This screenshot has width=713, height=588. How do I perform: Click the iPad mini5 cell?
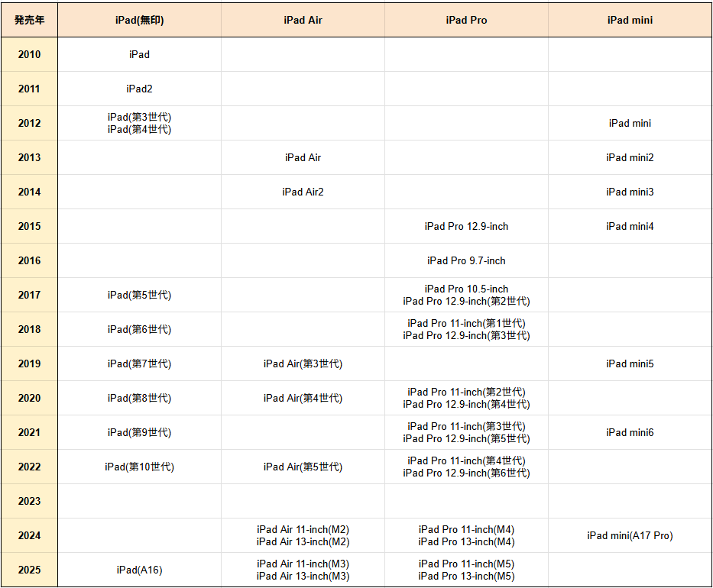click(x=630, y=364)
